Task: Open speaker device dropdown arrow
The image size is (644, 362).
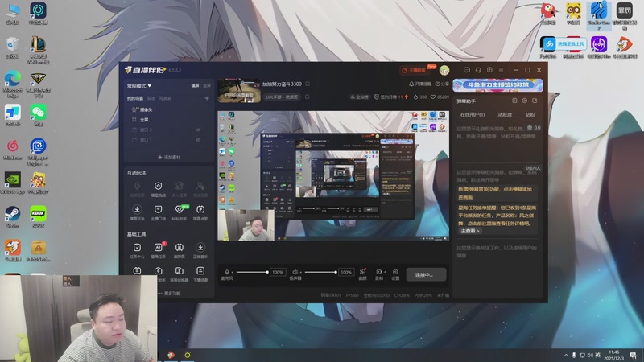Action: 300,272
